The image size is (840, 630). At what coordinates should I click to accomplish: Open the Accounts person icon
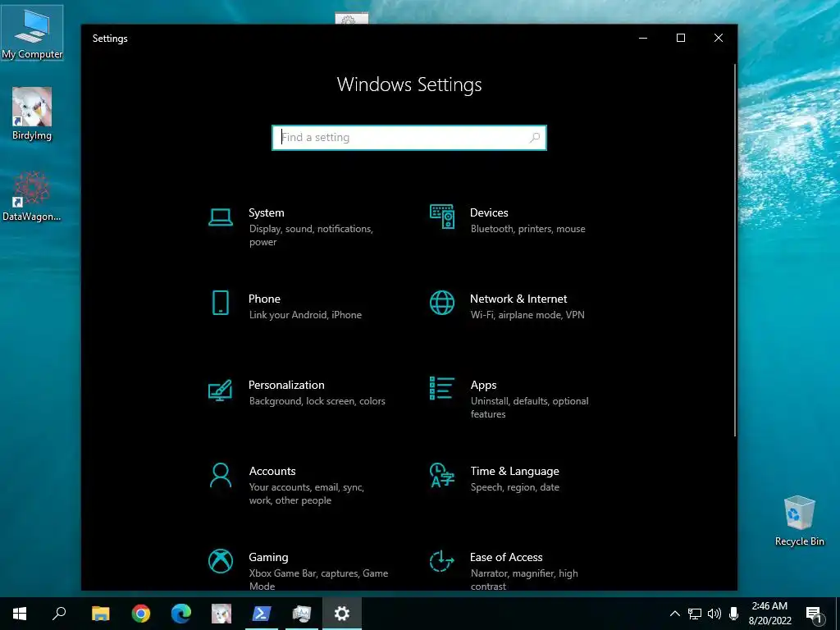tap(220, 475)
